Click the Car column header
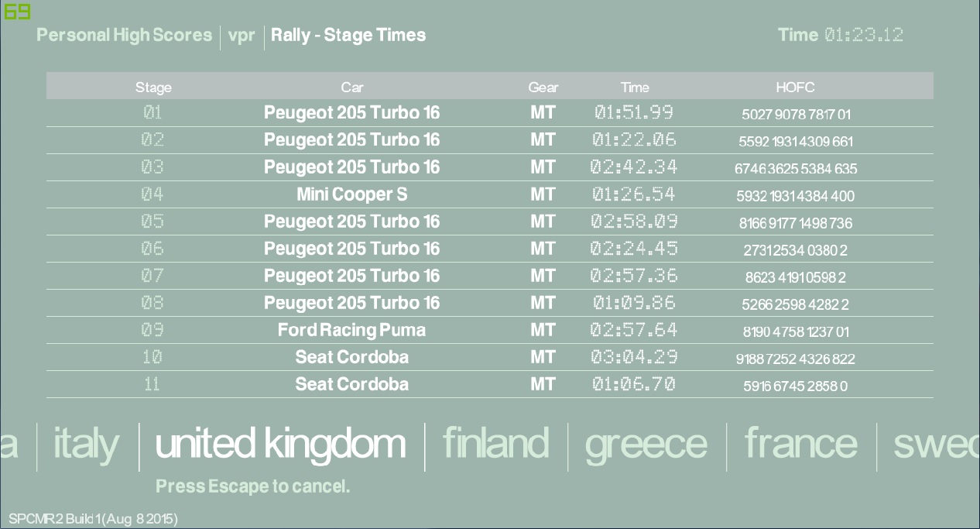 351,87
